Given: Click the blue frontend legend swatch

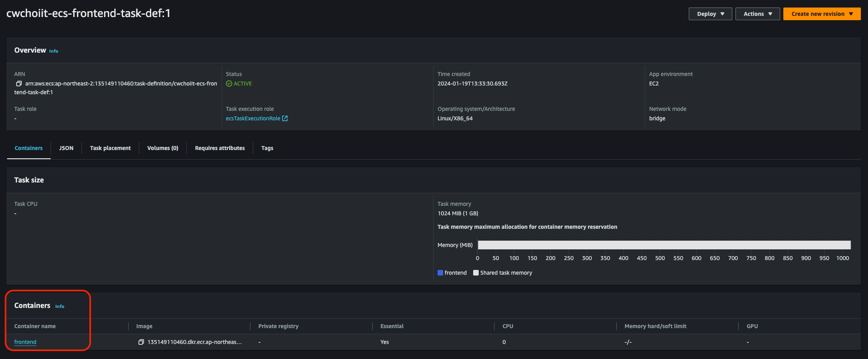Looking at the screenshot, I should tap(440, 273).
